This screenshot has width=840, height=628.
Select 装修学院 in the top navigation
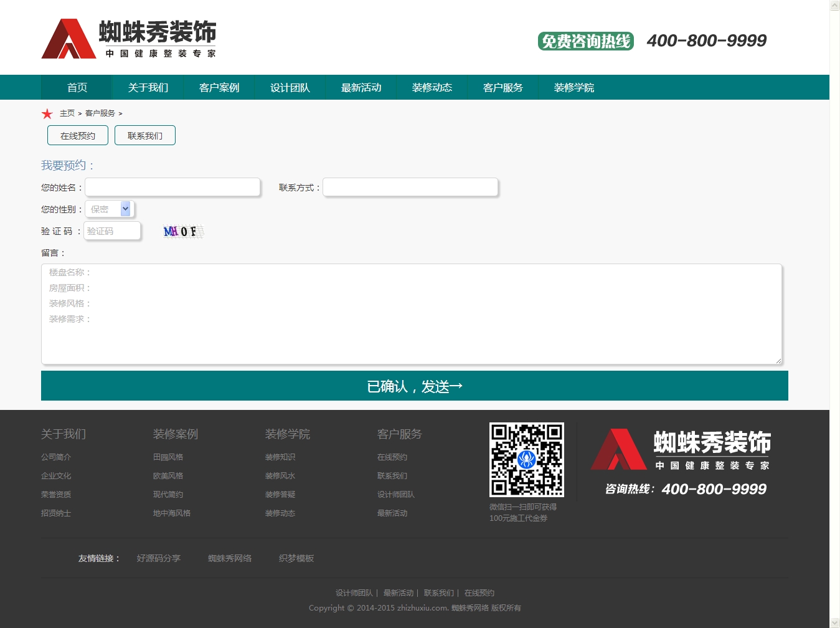tap(573, 88)
